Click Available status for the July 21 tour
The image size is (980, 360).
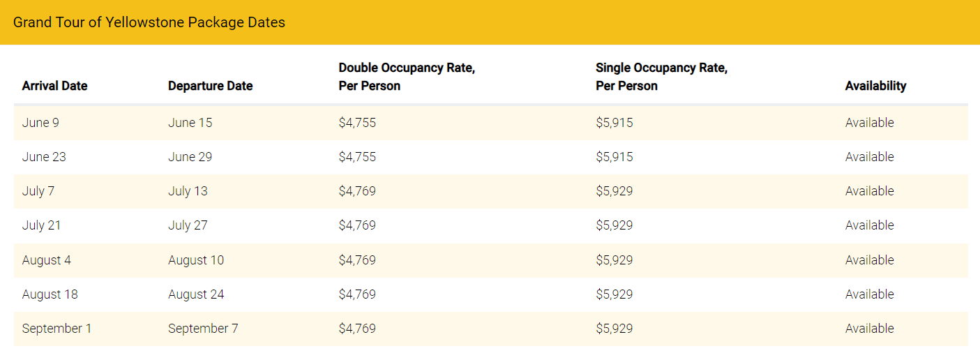pos(869,225)
